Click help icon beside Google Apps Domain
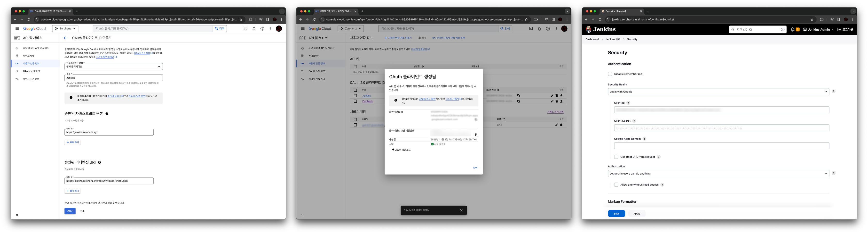868x234 pixels. pyautogui.click(x=644, y=139)
